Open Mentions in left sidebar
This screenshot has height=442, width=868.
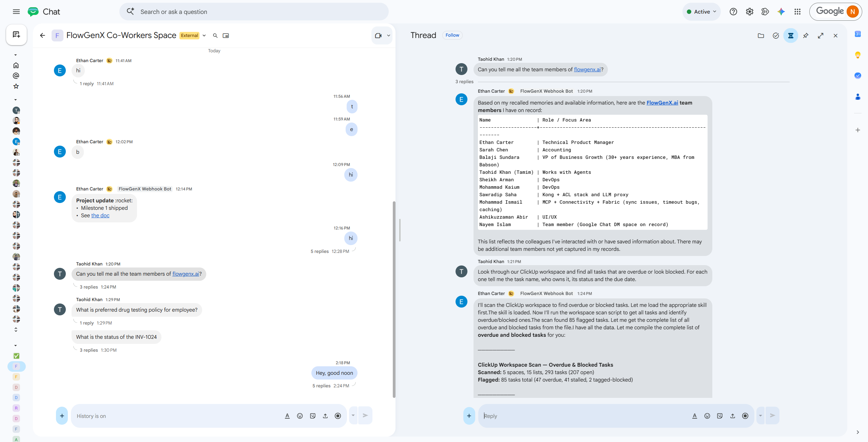[x=16, y=76]
